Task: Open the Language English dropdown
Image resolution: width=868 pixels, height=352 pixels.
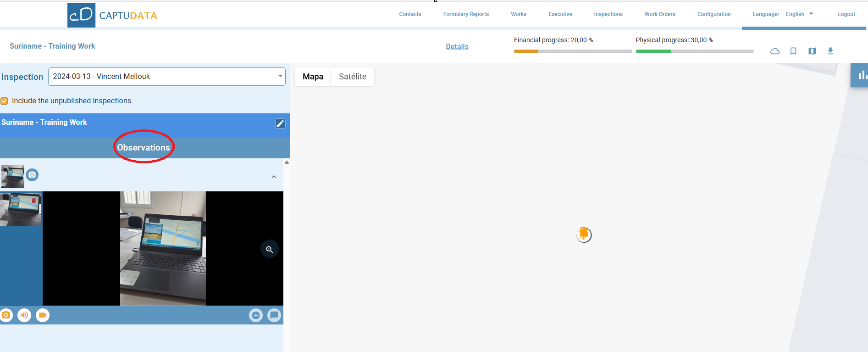Action: [799, 14]
